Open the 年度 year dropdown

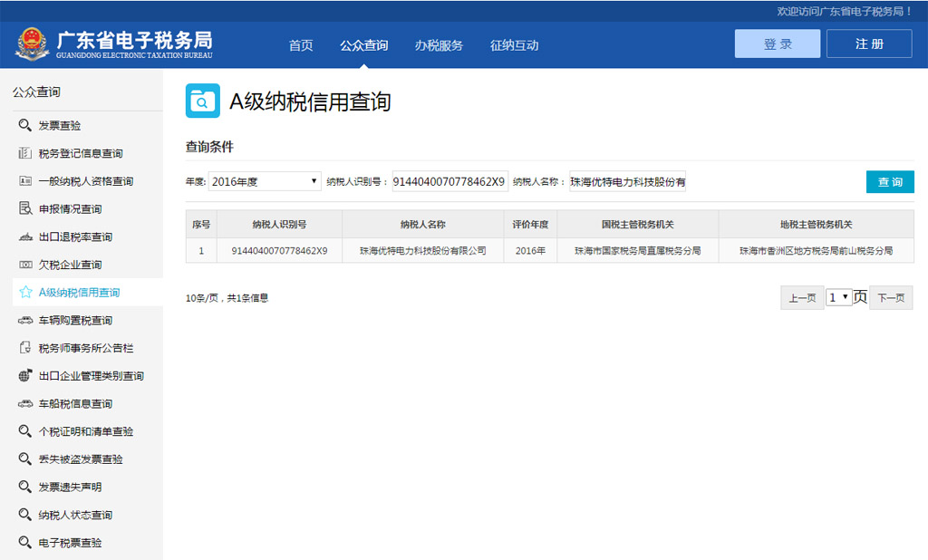pyautogui.click(x=265, y=181)
